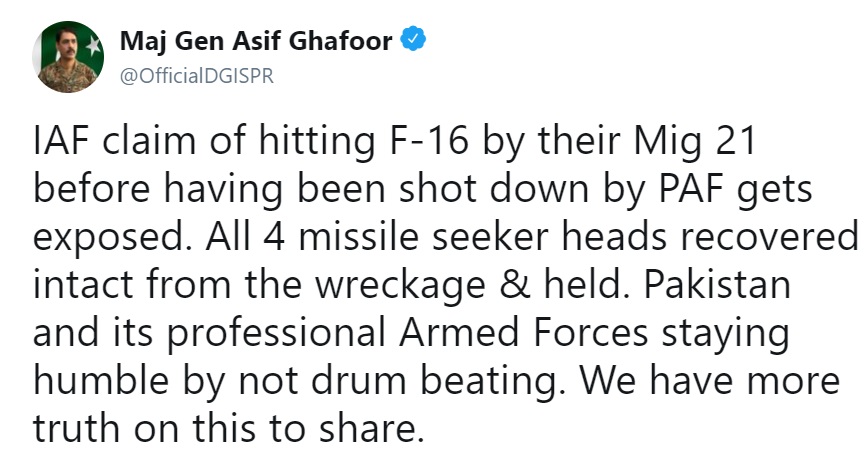
Task: Click the ampersand symbol before "held"
Action: [x=514, y=284]
